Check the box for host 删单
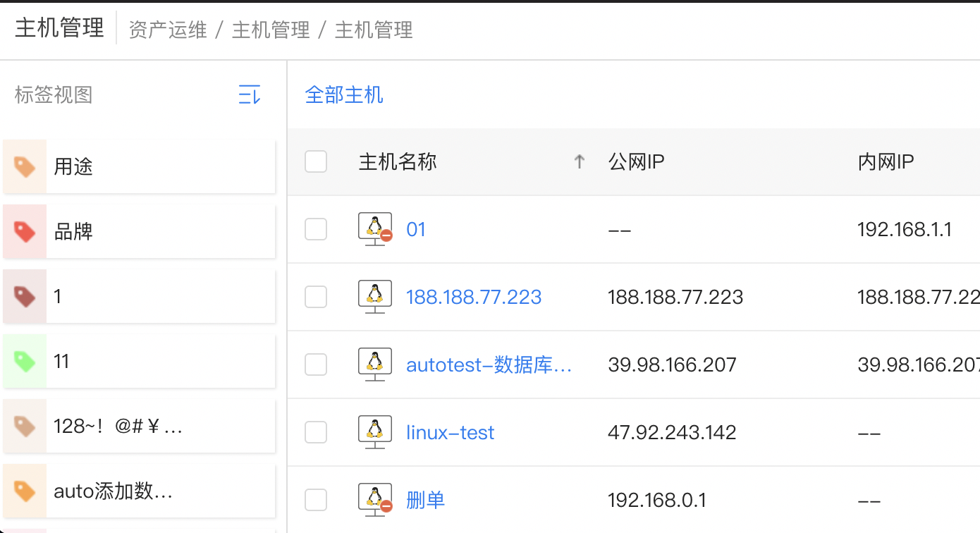This screenshot has width=980, height=533. (316, 500)
